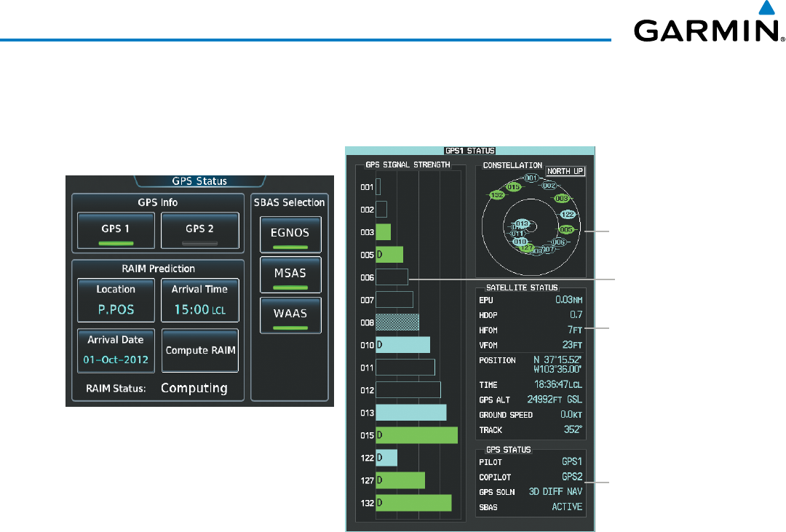Click satellite 013 icon in constellation
This screenshot has height=532, width=786.
click(x=522, y=223)
